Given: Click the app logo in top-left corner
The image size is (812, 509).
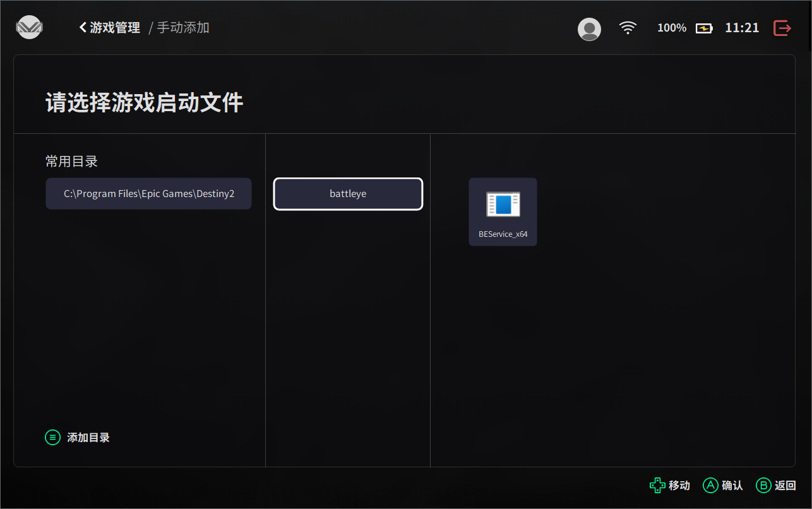Looking at the screenshot, I should click(x=29, y=27).
